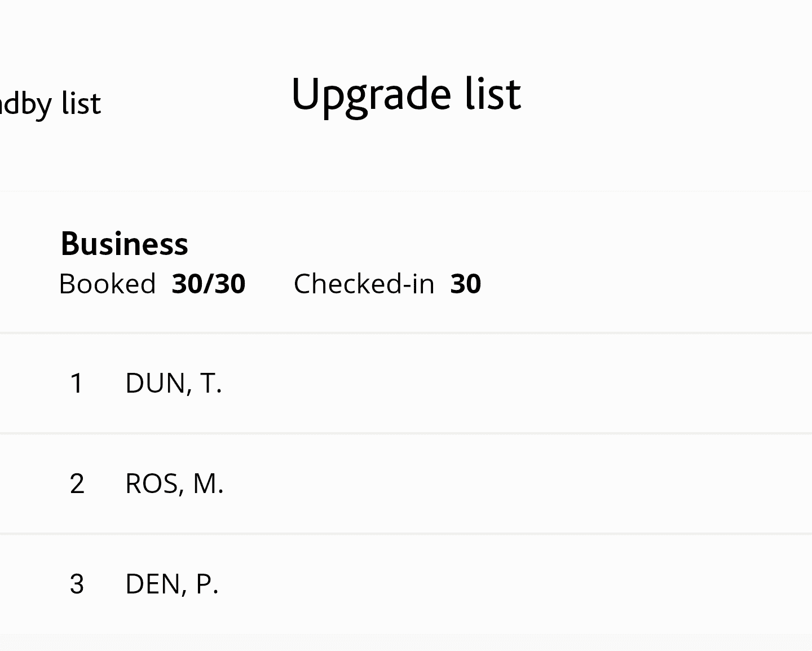This screenshot has width=812, height=651.
Task: Click rank number 1 in upgrade list
Action: point(77,384)
